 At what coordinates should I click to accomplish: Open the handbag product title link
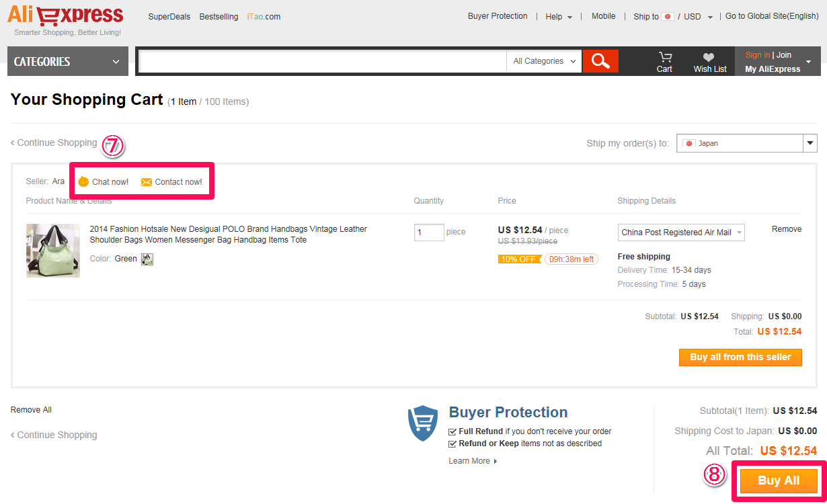coord(229,235)
